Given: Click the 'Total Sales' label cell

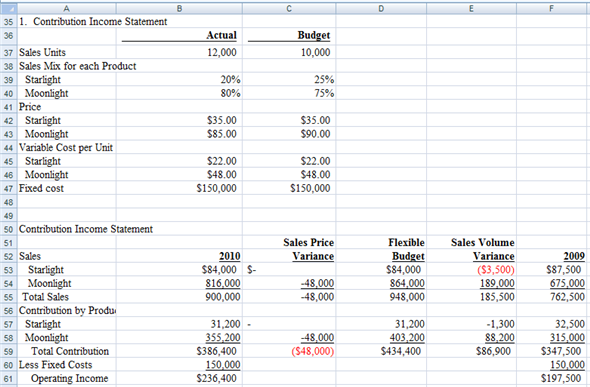Looking at the screenshot, I should (46, 297).
